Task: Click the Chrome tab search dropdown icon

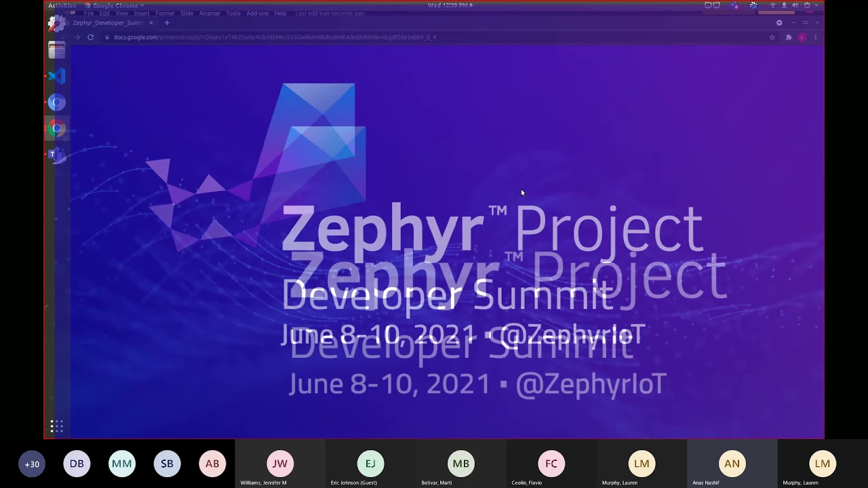Action: (x=779, y=22)
